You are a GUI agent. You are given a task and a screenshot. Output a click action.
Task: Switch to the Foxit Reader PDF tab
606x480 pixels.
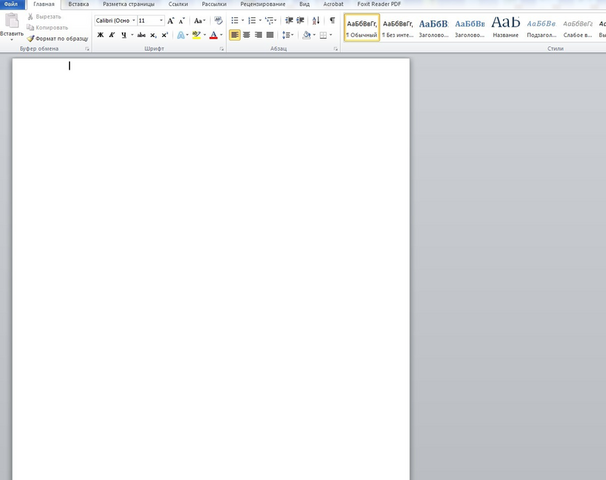click(x=379, y=4)
